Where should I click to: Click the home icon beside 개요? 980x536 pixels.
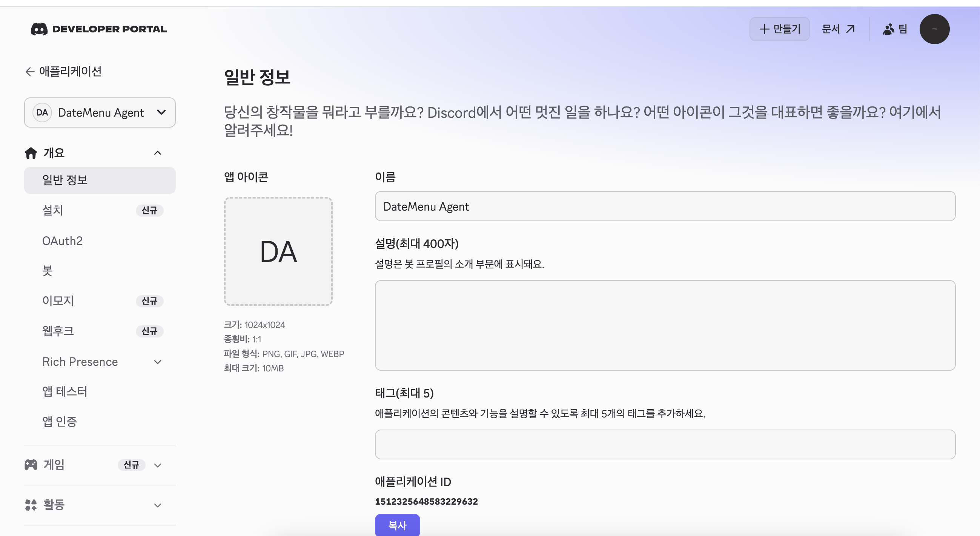[x=31, y=153]
